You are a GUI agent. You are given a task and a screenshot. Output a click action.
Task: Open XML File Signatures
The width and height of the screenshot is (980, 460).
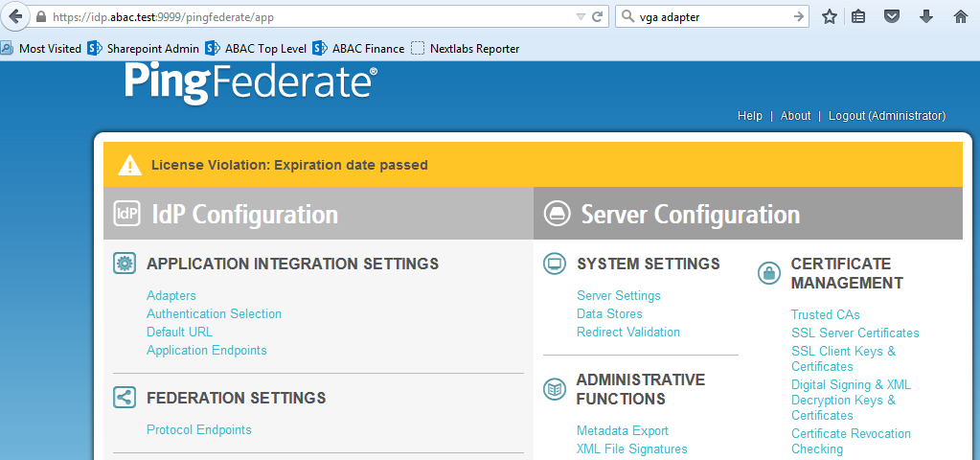pos(632,448)
